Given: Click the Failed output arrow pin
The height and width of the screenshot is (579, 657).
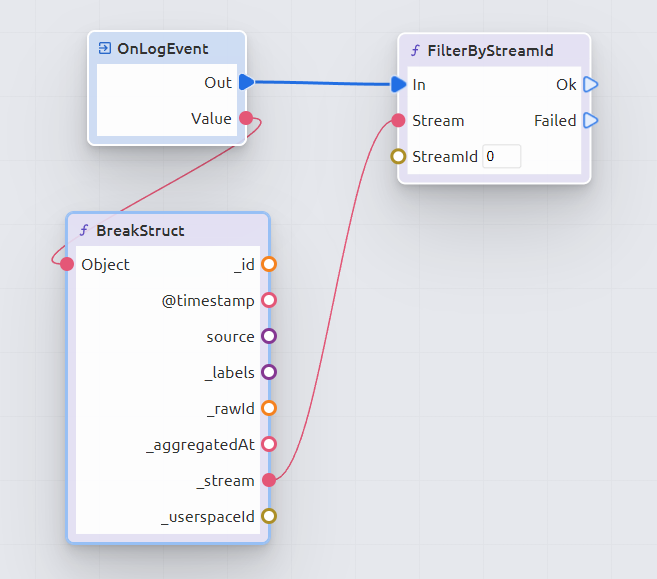Looking at the screenshot, I should 590,121.
